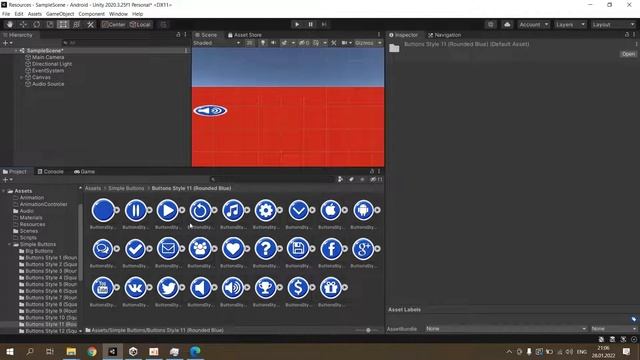Open the Big Buttons folder
This screenshot has height=360, width=640.
39,251
